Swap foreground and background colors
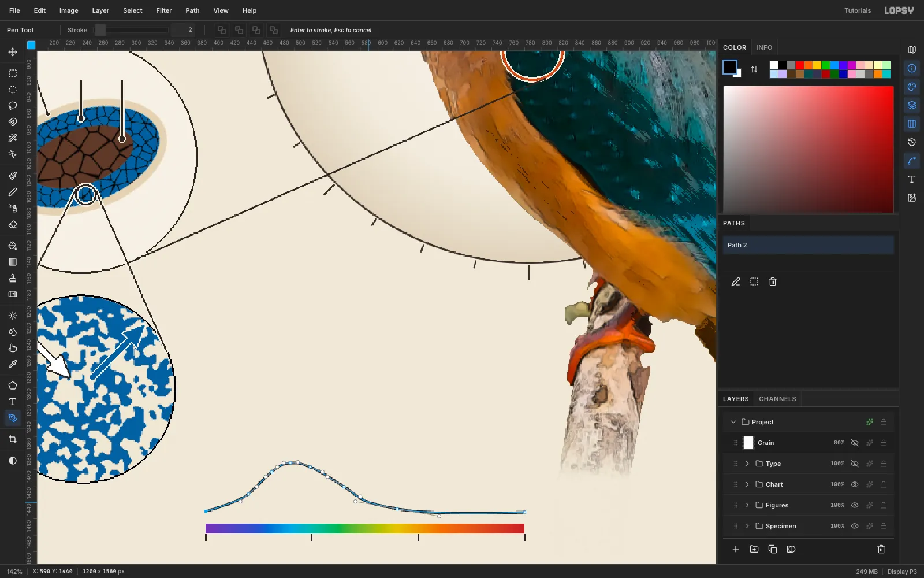Image resolution: width=924 pixels, height=578 pixels. pyautogui.click(x=754, y=69)
